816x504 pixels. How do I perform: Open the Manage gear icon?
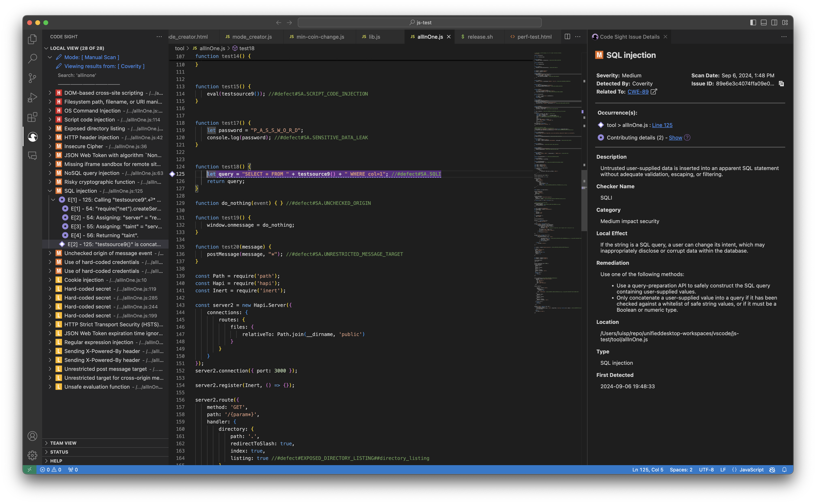pyautogui.click(x=32, y=455)
